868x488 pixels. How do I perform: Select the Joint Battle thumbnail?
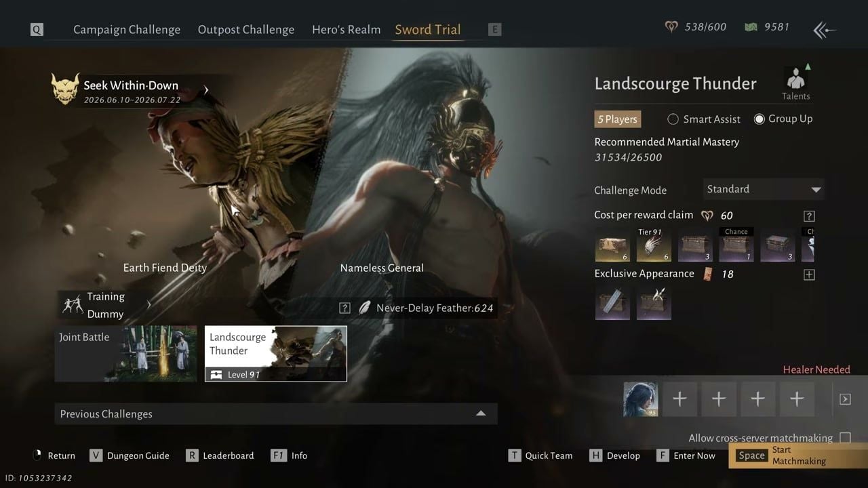[x=126, y=354]
